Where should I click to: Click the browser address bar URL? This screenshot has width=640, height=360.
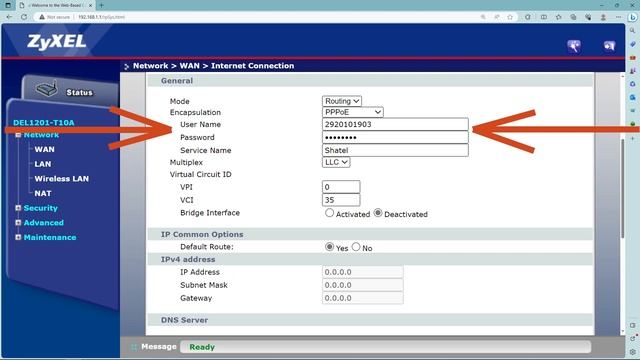(x=101, y=17)
